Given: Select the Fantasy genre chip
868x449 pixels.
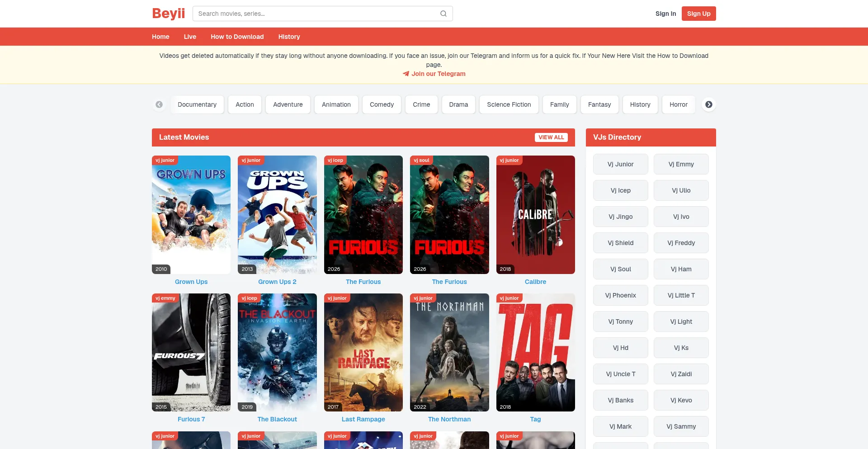Looking at the screenshot, I should (599, 104).
